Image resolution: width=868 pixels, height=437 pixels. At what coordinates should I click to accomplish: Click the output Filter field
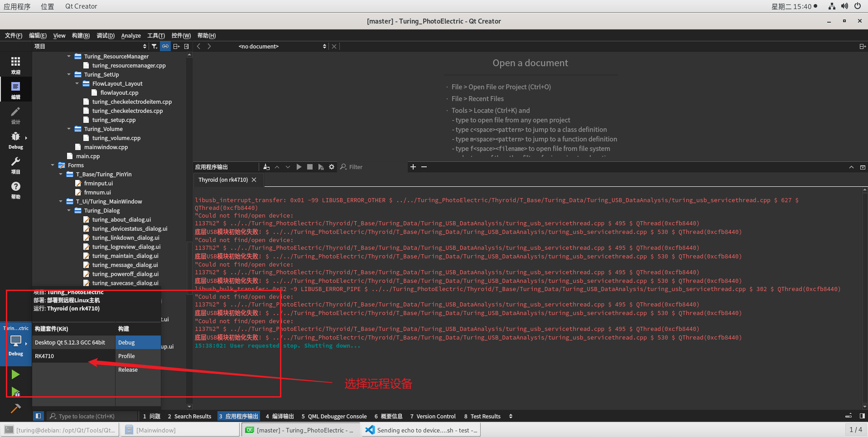372,167
